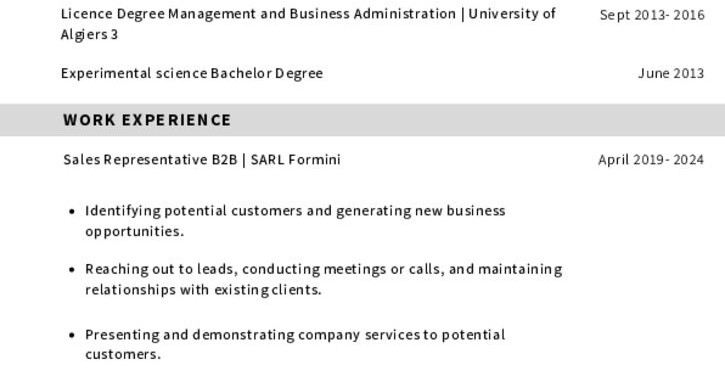Click the Sales Representative B2B job title
The image size is (725, 370).
tap(150, 160)
